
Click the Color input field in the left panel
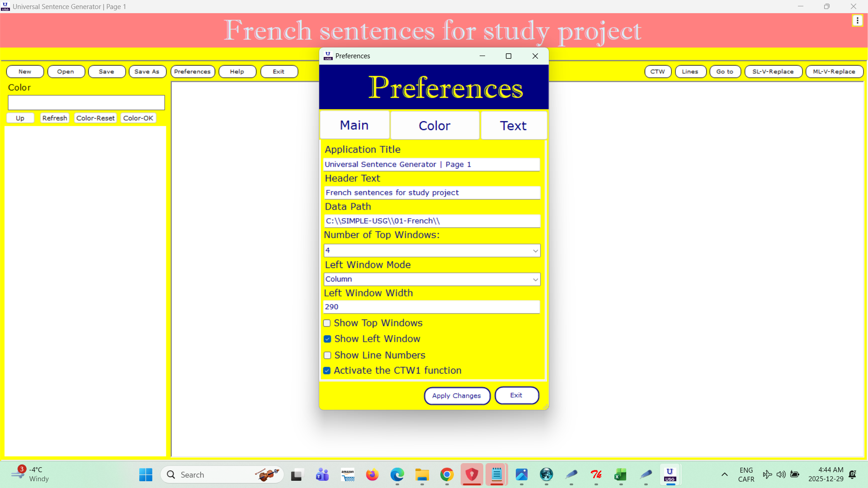coord(86,103)
